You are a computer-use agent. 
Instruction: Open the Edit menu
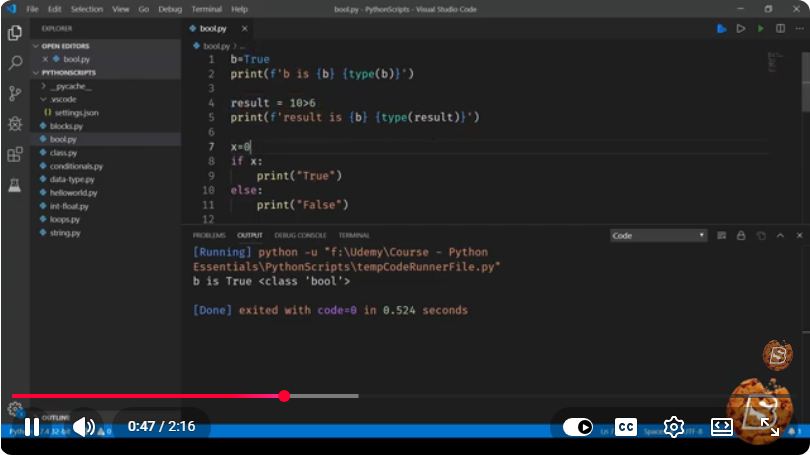(55, 9)
